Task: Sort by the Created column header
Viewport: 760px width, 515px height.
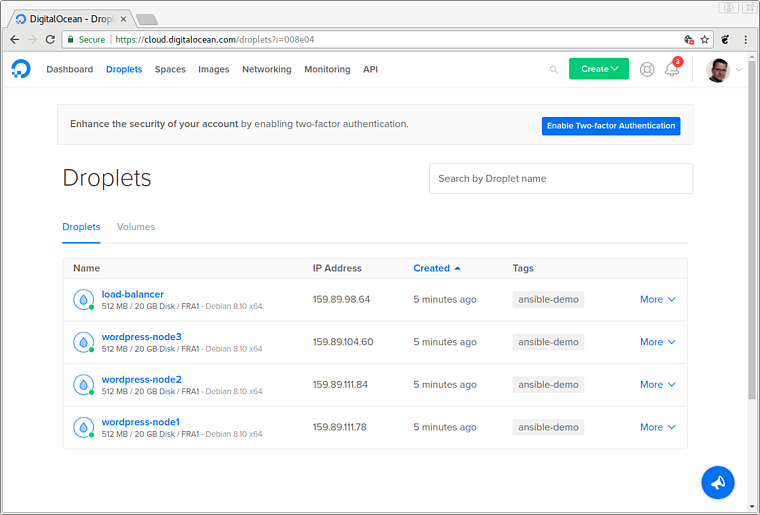Action: click(x=437, y=268)
